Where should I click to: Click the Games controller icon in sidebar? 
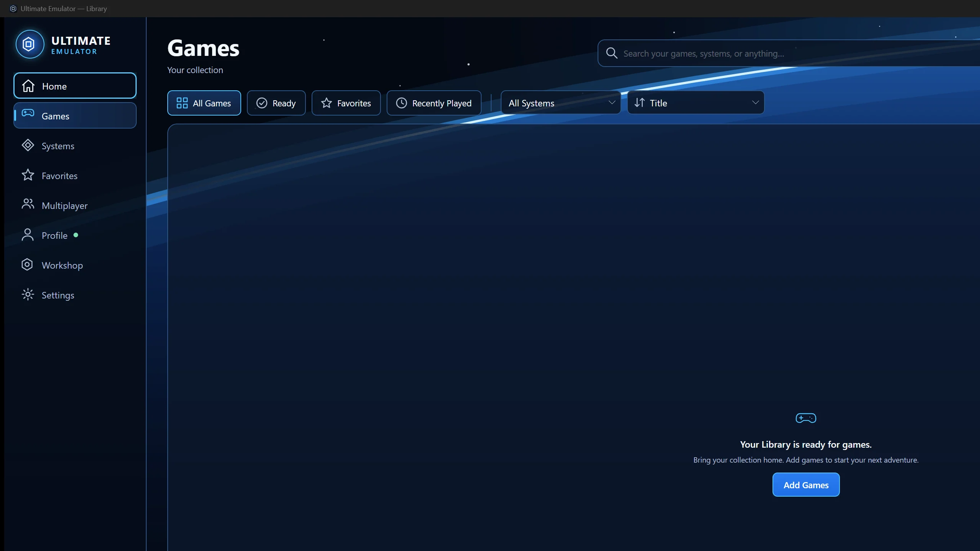point(28,113)
